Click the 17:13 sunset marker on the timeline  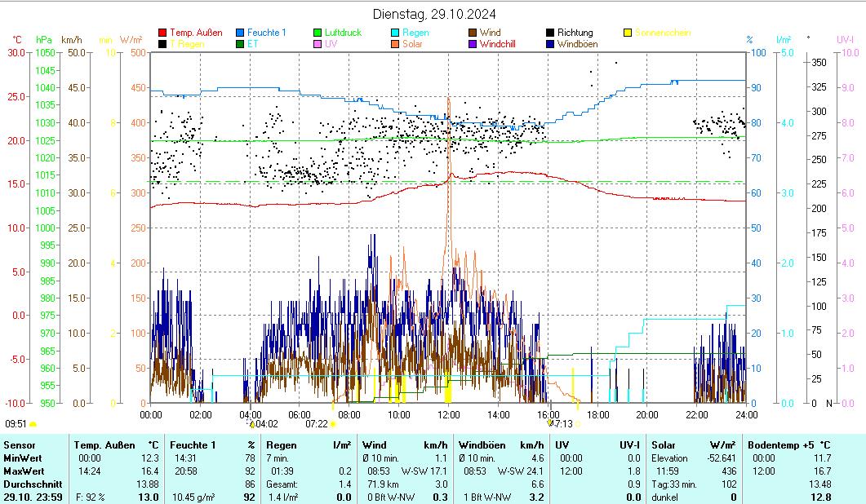click(x=551, y=424)
